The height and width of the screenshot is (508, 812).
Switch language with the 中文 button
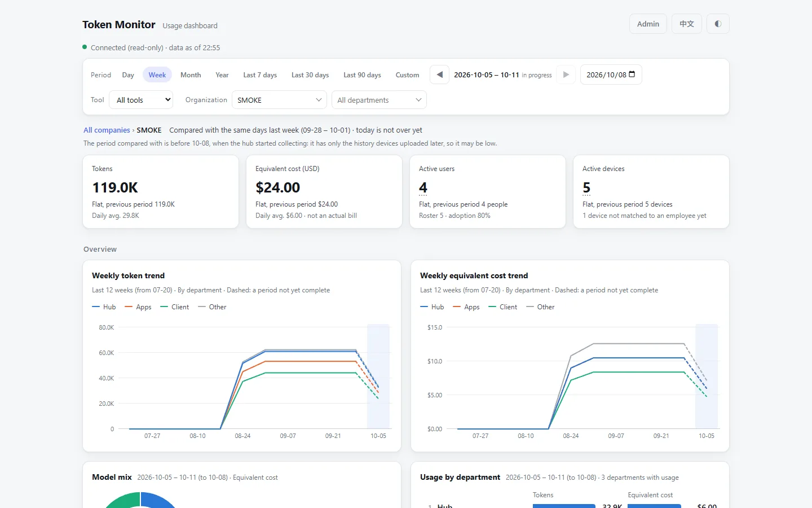tap(687, 24)
